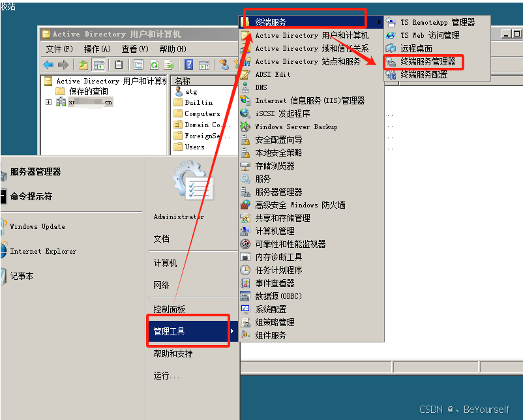Screen dimensions: 523x420
Task: Select the Active Directory 用户和计算机 root tree node
Action: point(112,81)
